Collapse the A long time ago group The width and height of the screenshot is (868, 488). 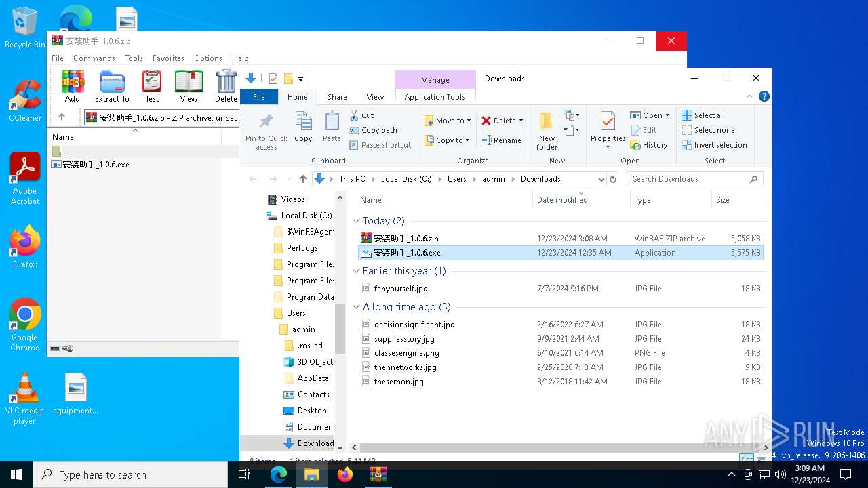click(x=356, y=307)
